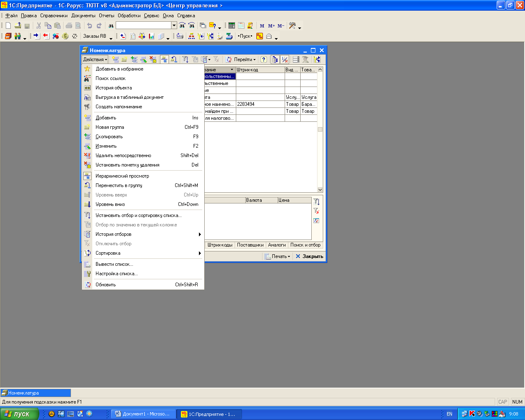Open the Перейти dropdown

(244, 59)
